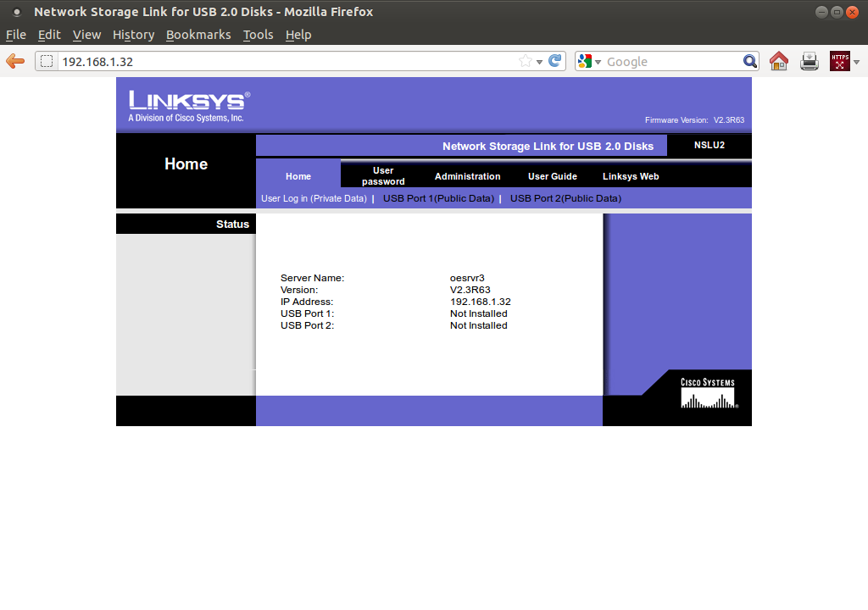
Task: Click the Cisco Systems logo
Action: pyautogui.click(x=709, y=391)
